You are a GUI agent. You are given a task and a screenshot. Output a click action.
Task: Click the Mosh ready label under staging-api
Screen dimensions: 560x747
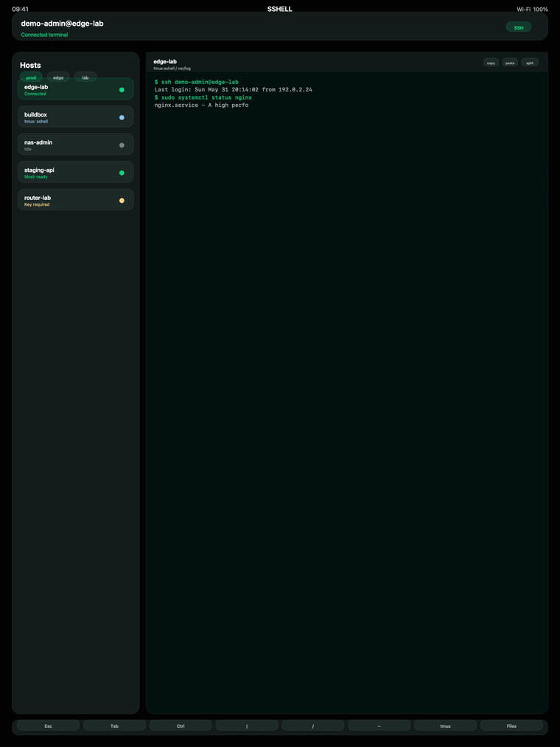tap(35, 177)
